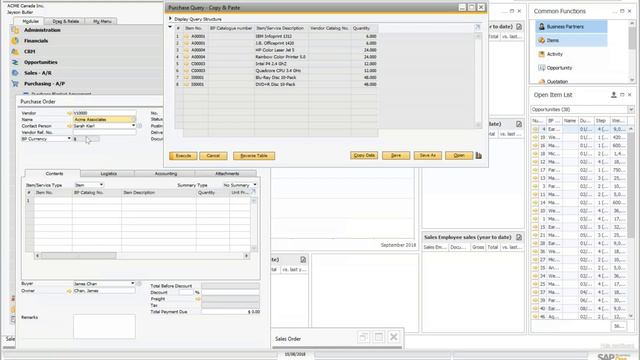Image resolution: width=640 pixels, height=360 pixels.
Task: Open the Purchasing - A/P cart icon
Action: 15,83
